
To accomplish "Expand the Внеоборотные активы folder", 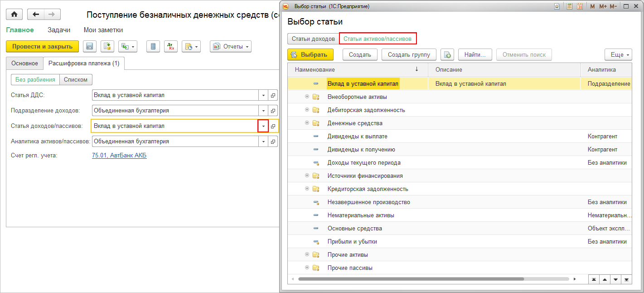I will 307,97.
